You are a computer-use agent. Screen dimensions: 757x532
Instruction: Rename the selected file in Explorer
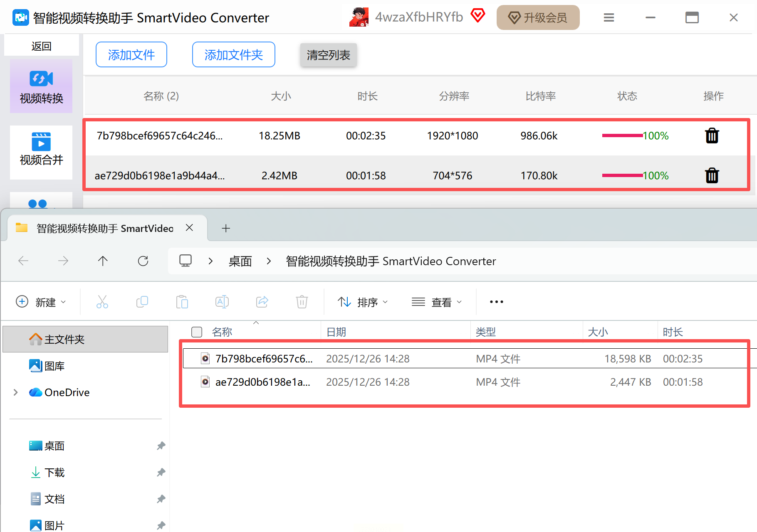click(222, 302)
